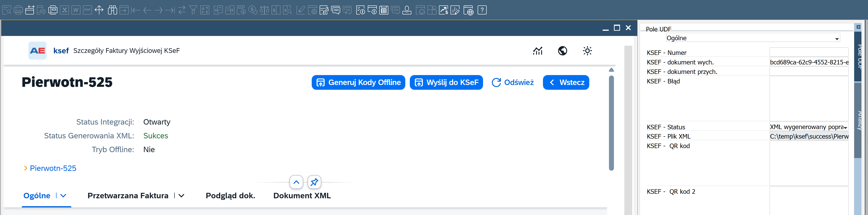Click the KSEF - QR kod 2 area
Screen dimensions: 868x215
(x=809, y=201)
